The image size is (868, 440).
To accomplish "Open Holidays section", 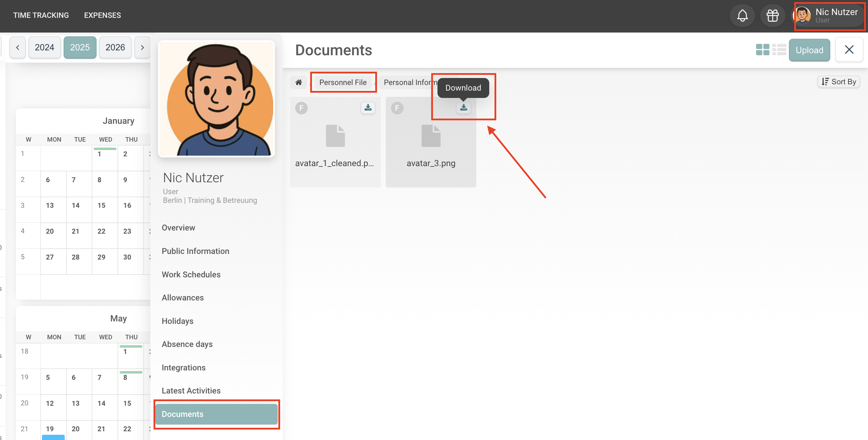I will (x=216, y=321).
